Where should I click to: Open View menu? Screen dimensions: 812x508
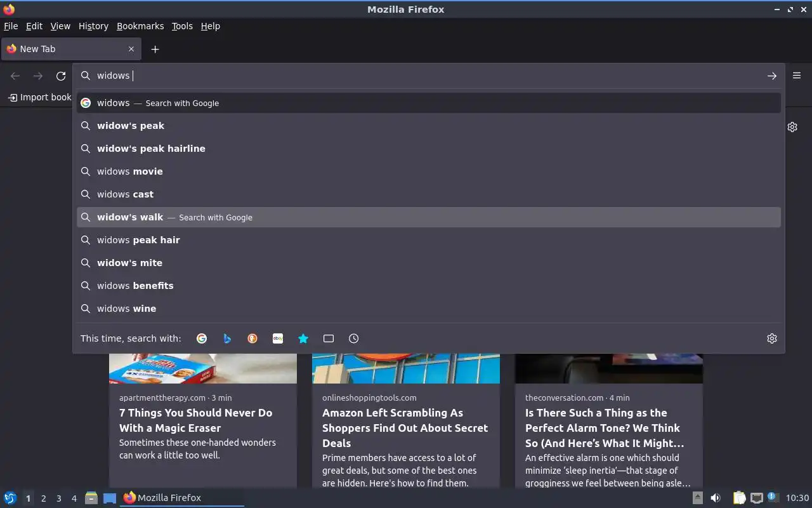[60, 26]
